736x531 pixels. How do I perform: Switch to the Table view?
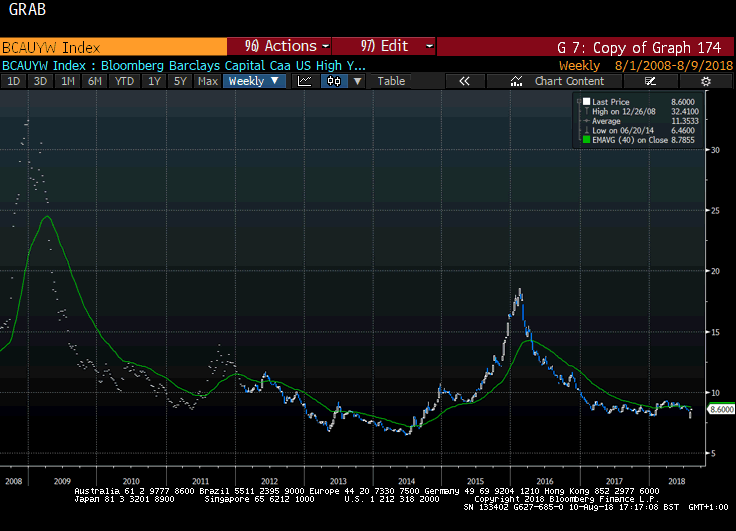tap(391, 81)
